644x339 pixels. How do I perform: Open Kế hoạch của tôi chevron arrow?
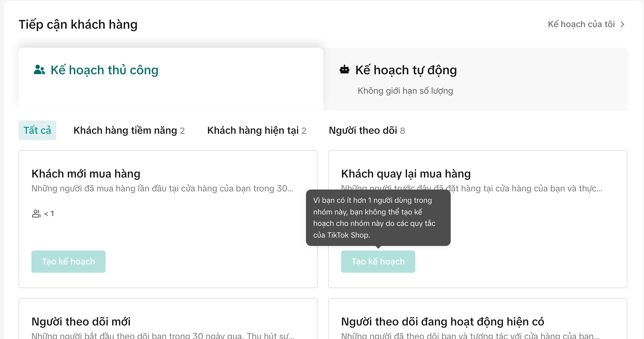pos(622,24)
